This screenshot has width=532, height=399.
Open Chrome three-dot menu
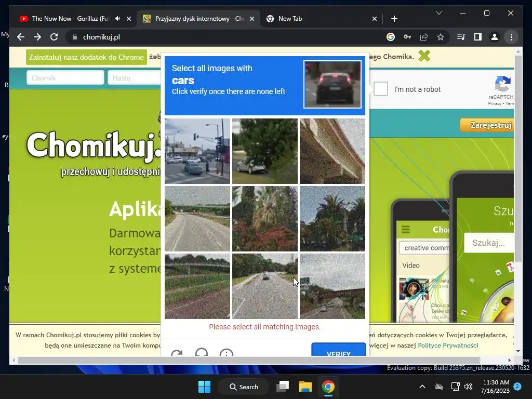click(511, 37)
